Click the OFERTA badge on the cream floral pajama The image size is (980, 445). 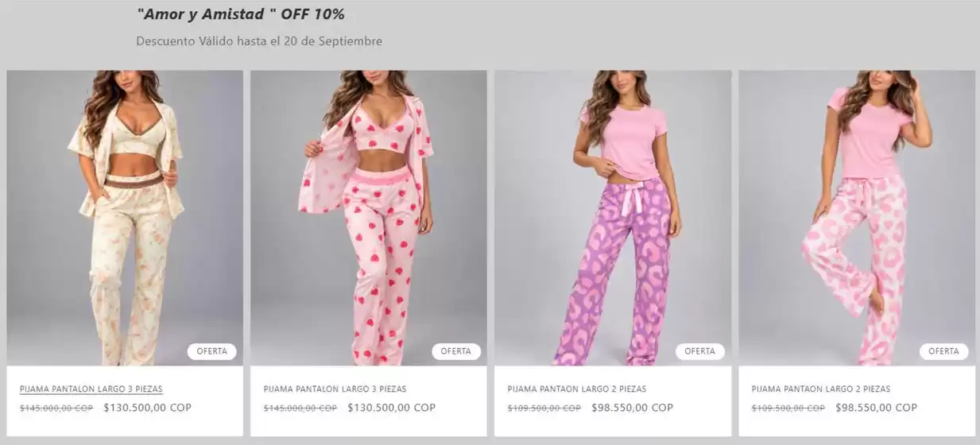click(212, 351)
